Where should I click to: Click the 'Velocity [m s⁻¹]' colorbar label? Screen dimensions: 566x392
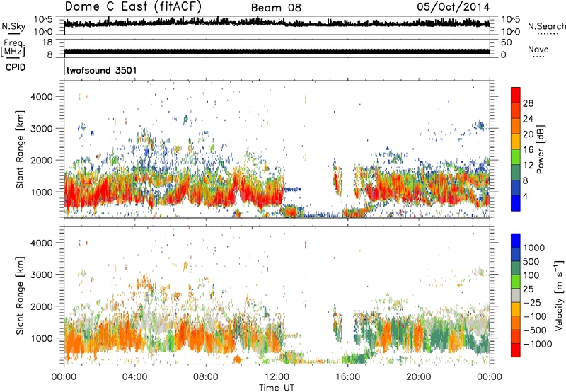559,295
